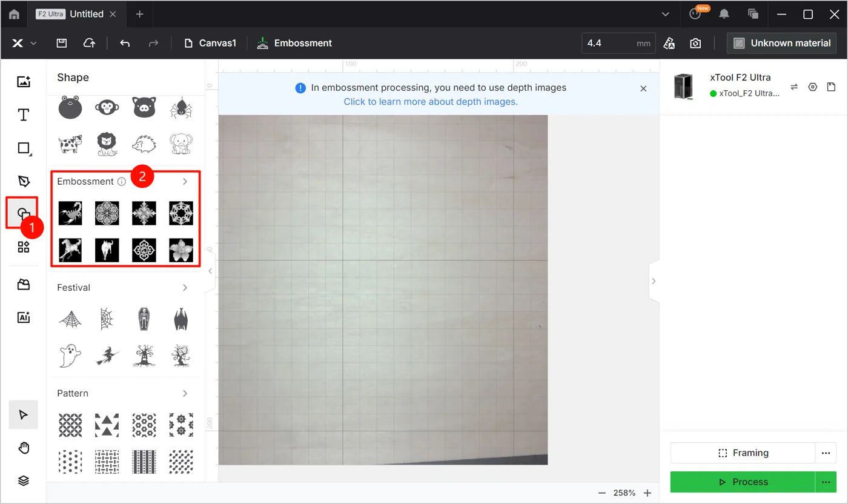The image size is (848, 504).
Task: Insert the frog animal shape
Action: (x=70, y=107)
